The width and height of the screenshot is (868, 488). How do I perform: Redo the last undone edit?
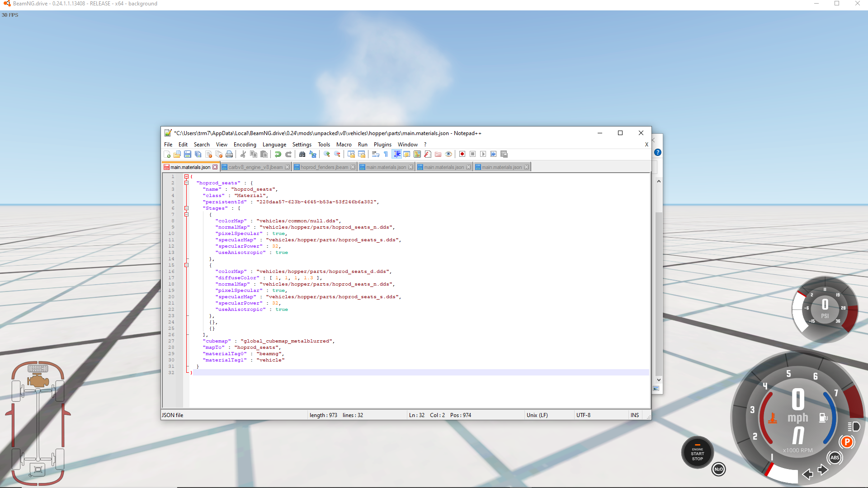(288, 154)
